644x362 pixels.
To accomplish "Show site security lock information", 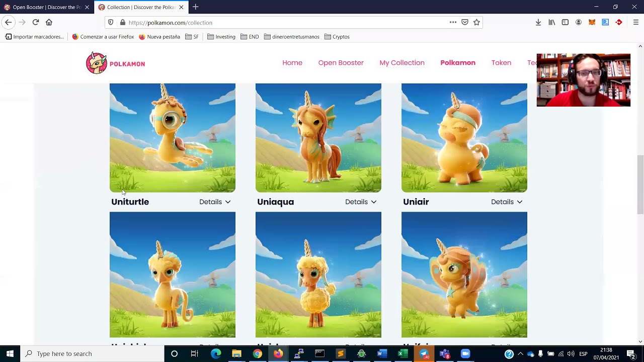I will pyautogui.click(x=122, y=23).
